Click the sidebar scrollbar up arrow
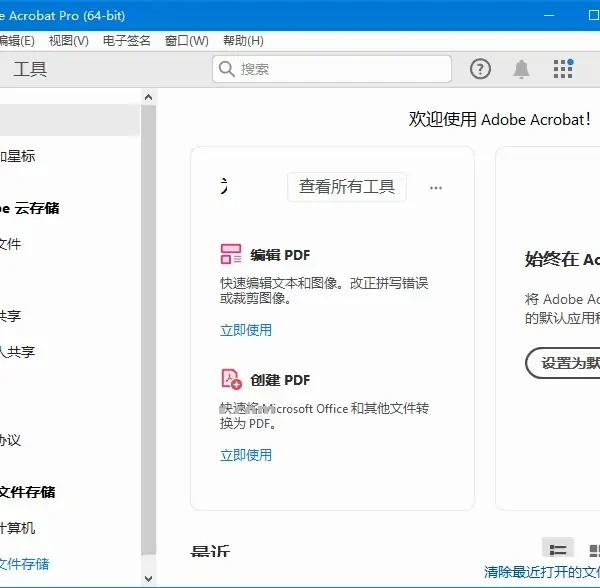Viewport: 600px width, 588px height. coord(148,98)
